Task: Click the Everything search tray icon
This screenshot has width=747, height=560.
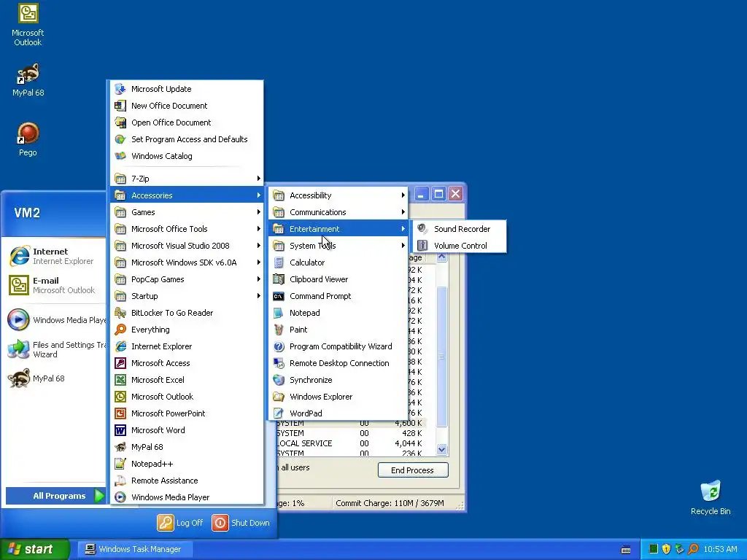Action: (x=693, y=549)
